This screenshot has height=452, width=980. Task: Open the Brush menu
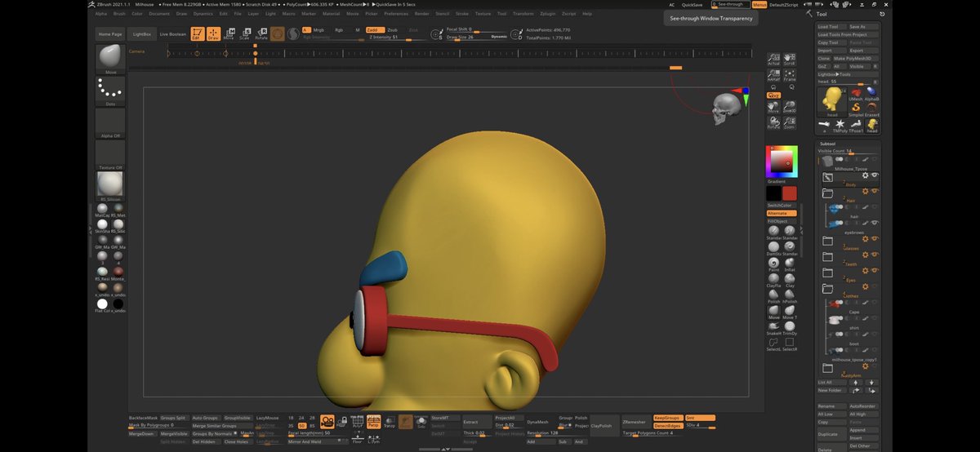118,14
